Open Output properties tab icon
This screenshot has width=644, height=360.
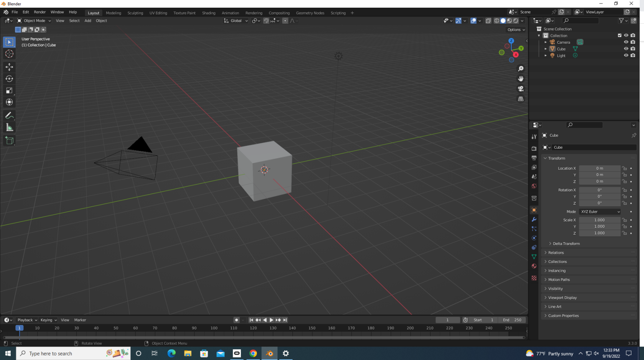point(534,158)
